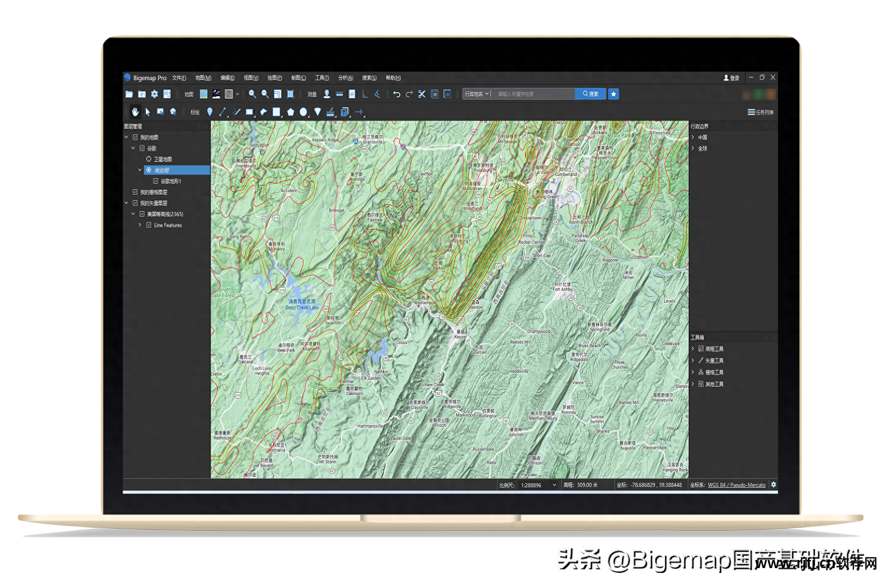Select the circle drawing tool
This screenshot has width=882, height=588.
tap(304, 112)
